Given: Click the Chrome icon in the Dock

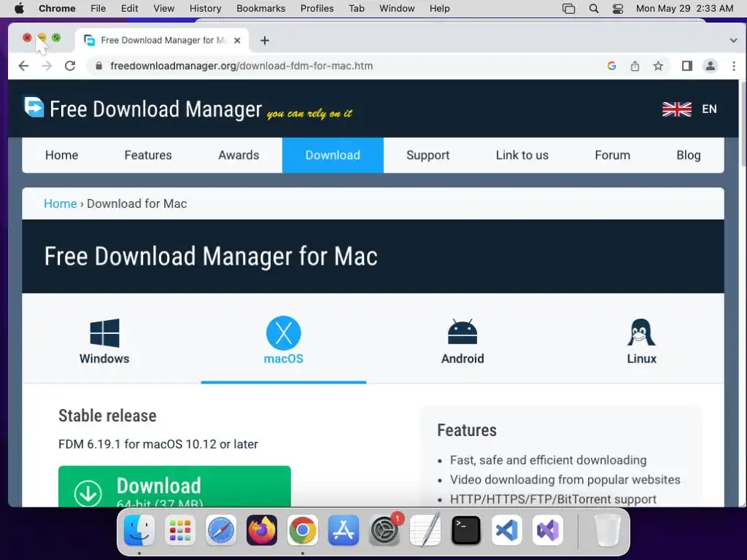Looking at the screenshot, I should click(x=303, y=530).
